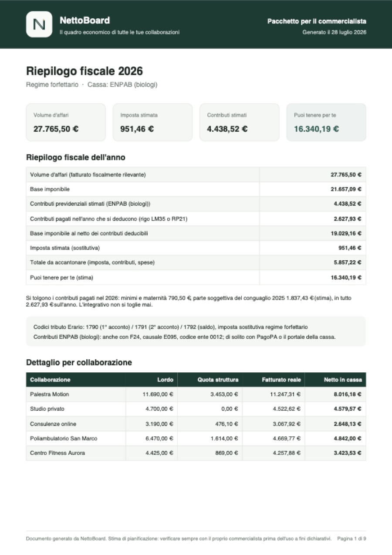The width and height of the screenshot is (392, 555).
Task: Select the "Puoi tenere per te (stima)" row label
Action: click(61, 277)
